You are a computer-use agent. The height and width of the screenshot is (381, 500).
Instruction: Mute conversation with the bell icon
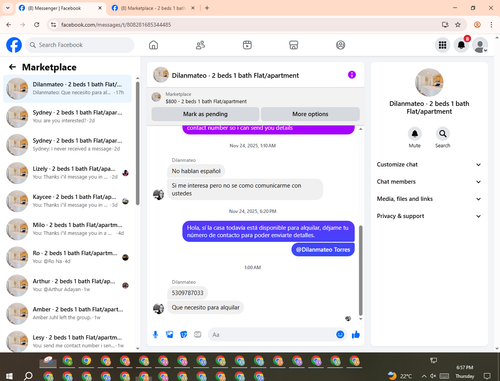tap(415, 134)
